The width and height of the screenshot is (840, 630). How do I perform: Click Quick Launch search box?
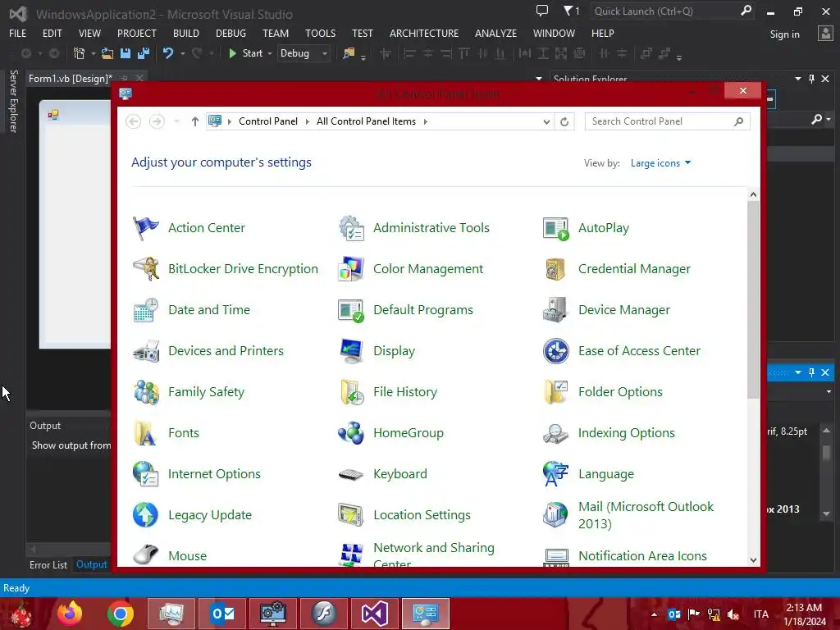673,11
